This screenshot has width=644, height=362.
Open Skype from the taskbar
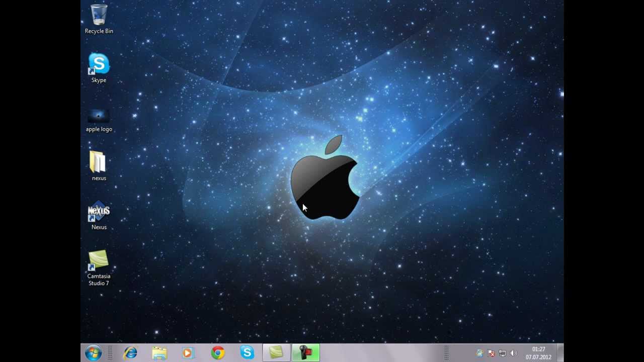point(247,353)
